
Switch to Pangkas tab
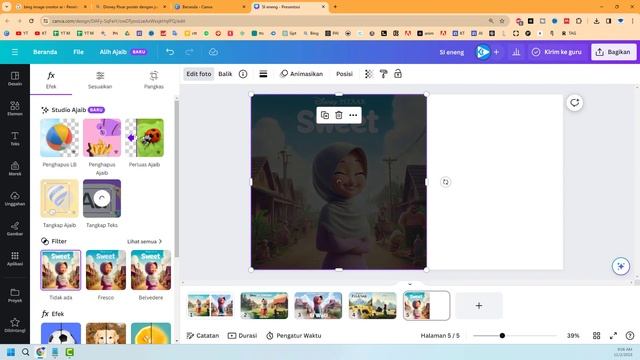point(153,80)
